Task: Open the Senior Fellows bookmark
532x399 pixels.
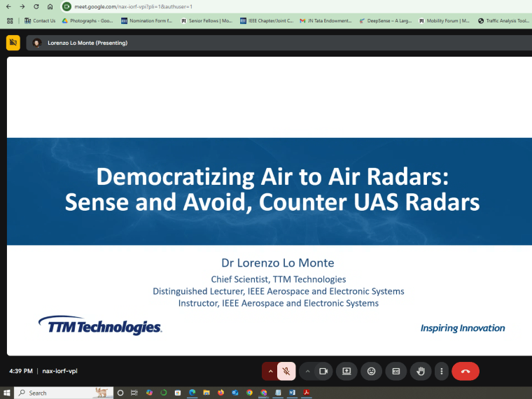Action: [x=206, y=21]
